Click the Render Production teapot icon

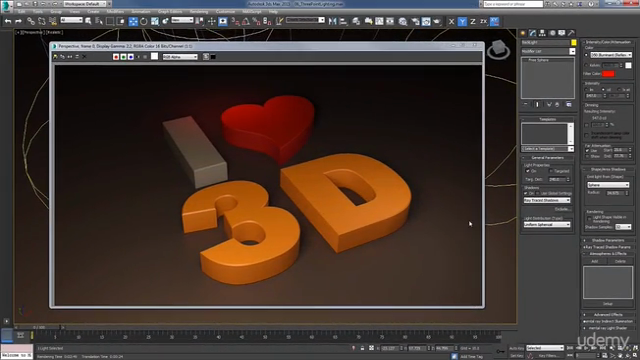click(x=437, y=21)
